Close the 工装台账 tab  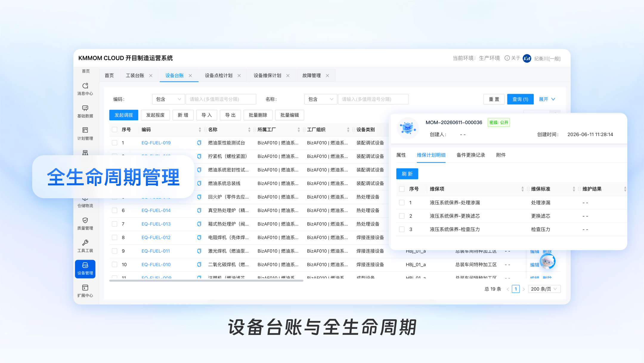click(x=151, y=76)
